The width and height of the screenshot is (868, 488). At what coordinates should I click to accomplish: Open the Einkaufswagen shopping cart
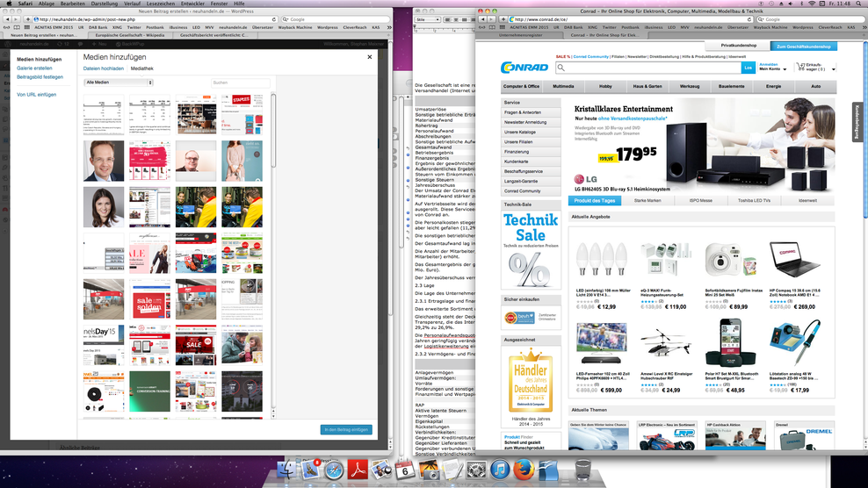coord(811,67)
